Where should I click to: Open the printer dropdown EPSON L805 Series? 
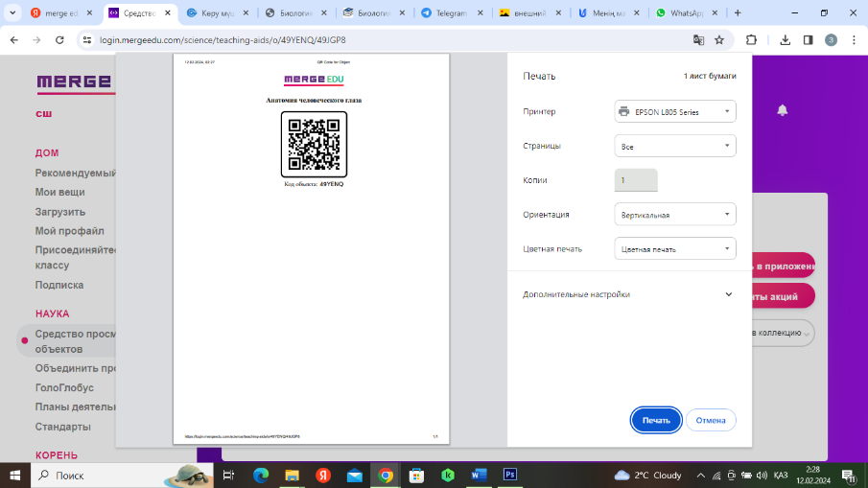pyautogui.click(x=675, y=112)
